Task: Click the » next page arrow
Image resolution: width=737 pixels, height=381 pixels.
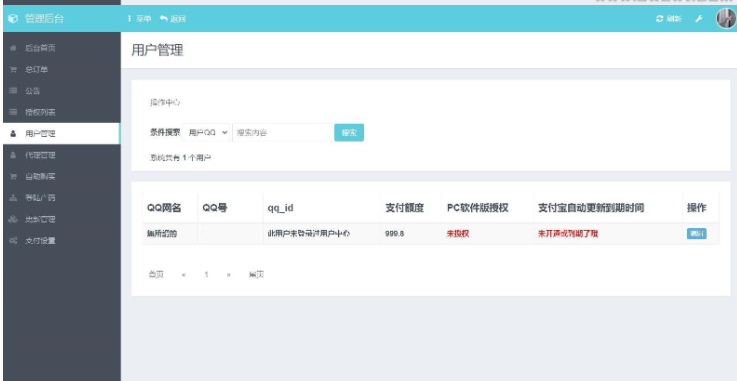Action: [x=228, y=275]
